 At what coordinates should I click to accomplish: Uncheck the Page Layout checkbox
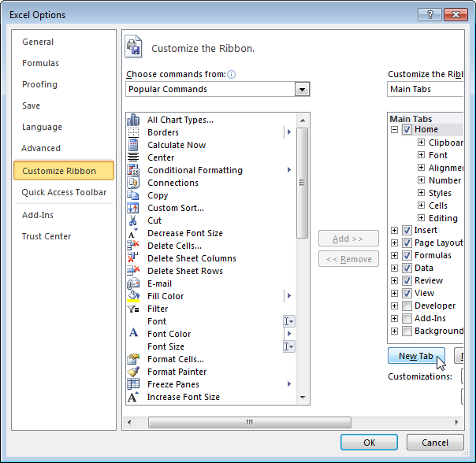[x=407, y=243]
